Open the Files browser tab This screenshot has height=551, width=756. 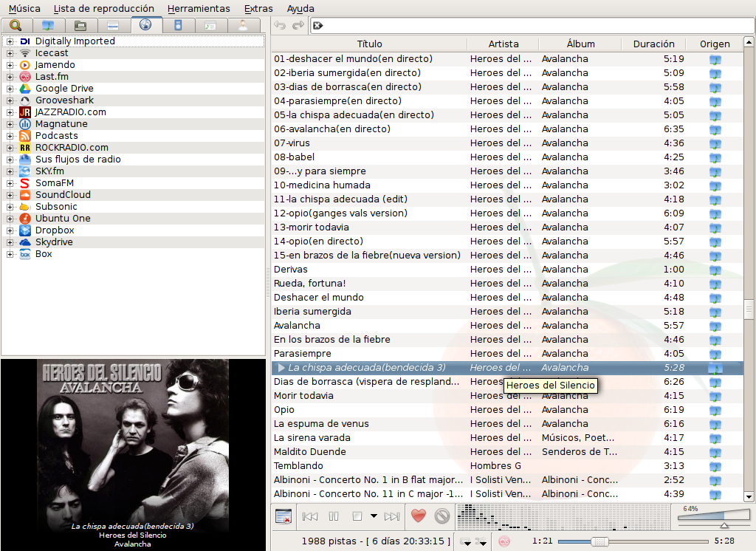pos(80,25)
